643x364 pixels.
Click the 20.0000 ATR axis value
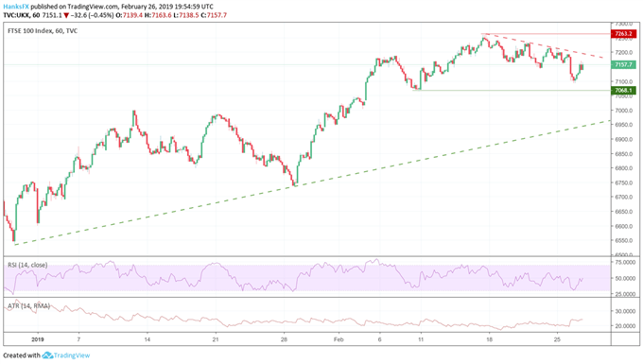[x=624, y=326]
